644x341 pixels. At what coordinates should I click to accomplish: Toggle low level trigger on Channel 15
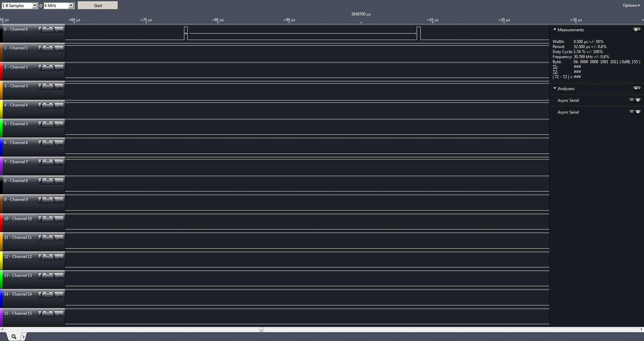[60, 314]
